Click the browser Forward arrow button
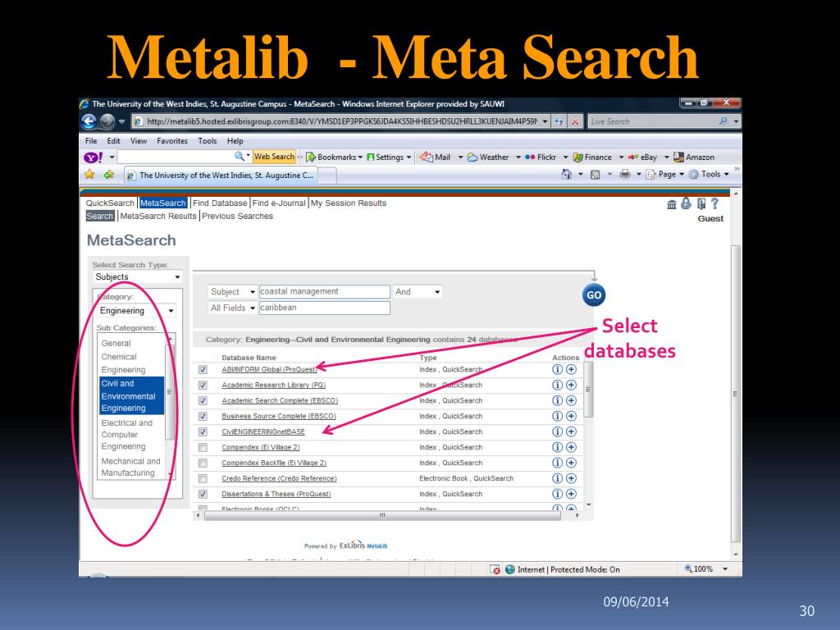 (107, 121)
